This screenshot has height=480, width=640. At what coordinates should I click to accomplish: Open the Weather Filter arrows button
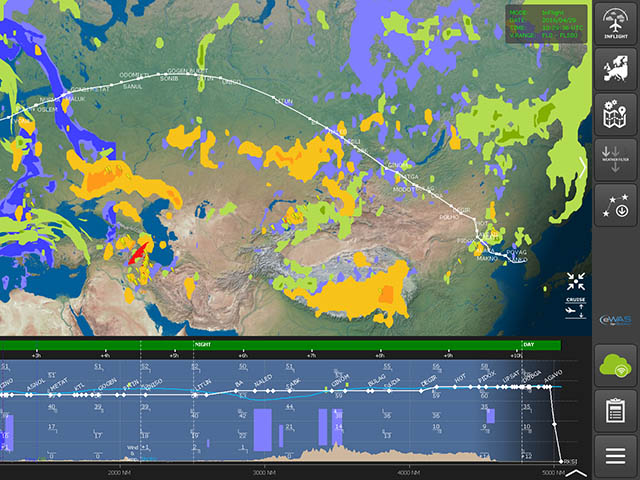pos(616,160)
